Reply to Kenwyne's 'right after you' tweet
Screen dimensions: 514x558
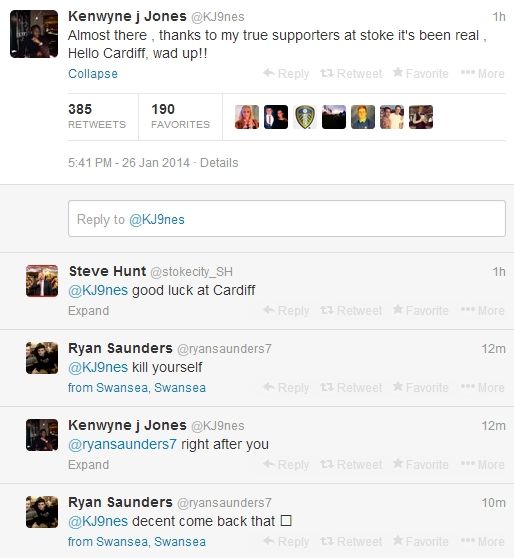[x=286, y=464]
